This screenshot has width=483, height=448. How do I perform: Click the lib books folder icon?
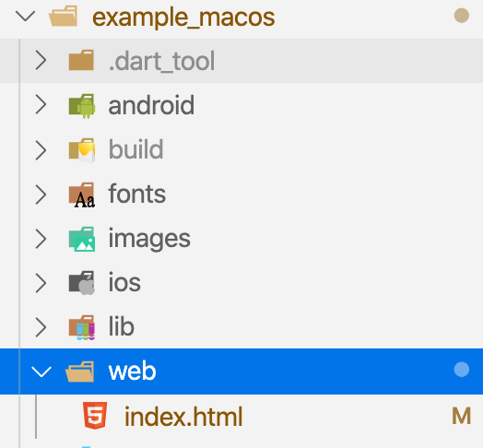point(82,327)
